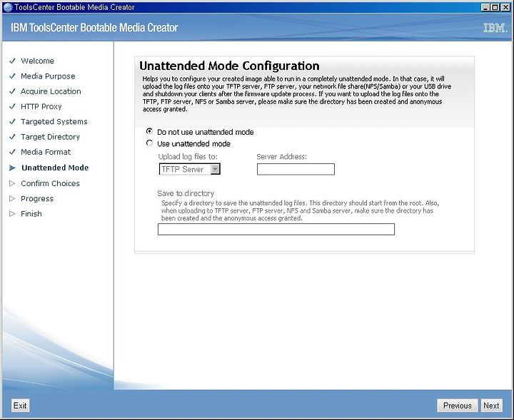Click the Save to directory input field
This screenshot has height=420, width=514.
pyautogui.click(x=276, y=229)
